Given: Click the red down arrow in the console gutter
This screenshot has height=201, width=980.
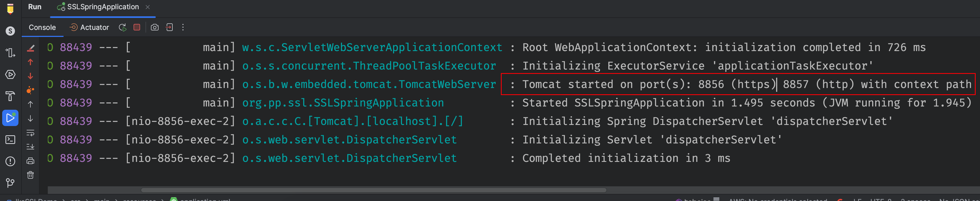Looking at the screenshot, I should tap(30, 76).
